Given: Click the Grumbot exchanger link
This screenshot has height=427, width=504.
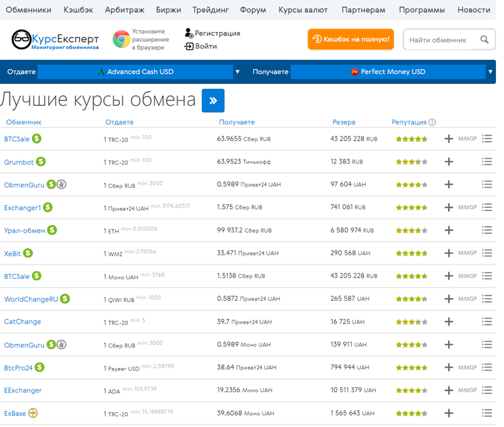Looking at the screenshot, I should pos(19,162).
